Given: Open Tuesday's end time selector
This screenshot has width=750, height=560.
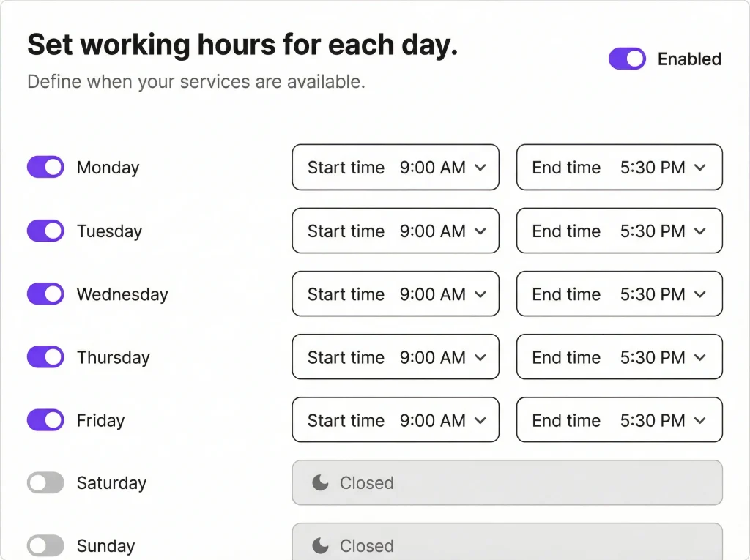Looking at the screenshot, I should pyautogui.click(x=619, y=231).
